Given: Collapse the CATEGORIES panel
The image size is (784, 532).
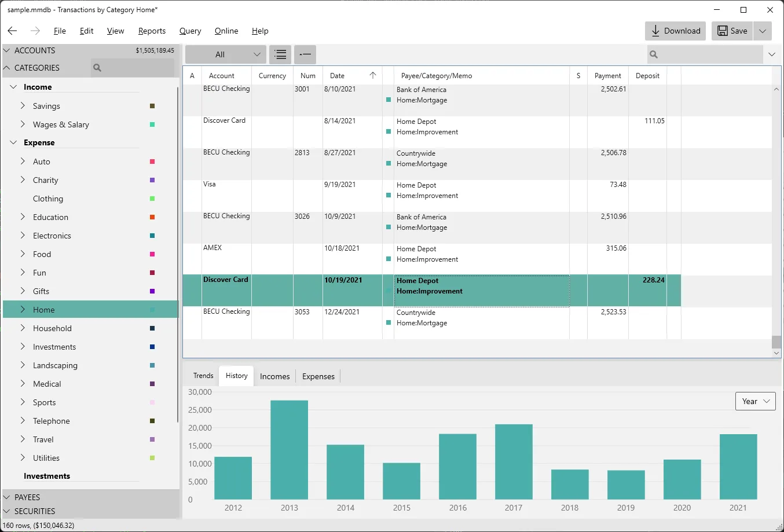Looking at the screenshot, I should tap(7, 68).
